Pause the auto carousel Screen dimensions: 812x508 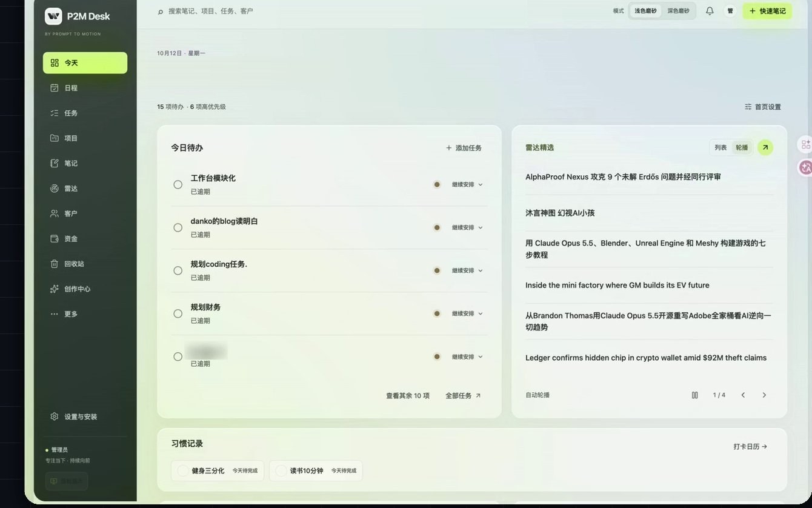point(695,395)
